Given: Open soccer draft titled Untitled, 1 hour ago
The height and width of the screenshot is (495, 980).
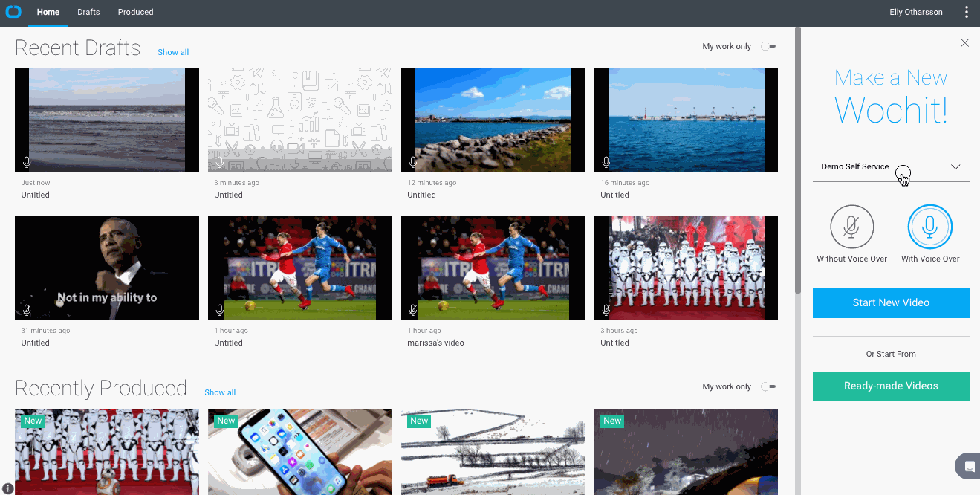Looking at the screenshot, I should (x=300, y=268).
